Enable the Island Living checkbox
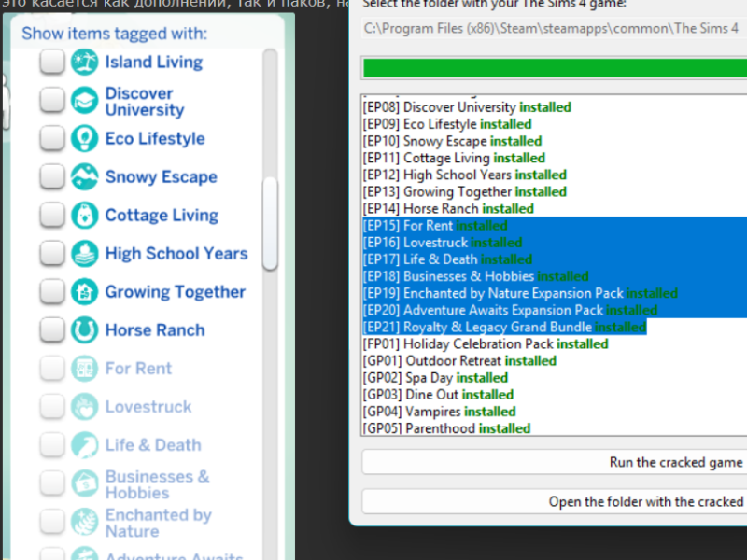747x560 pixels. (52, 63)
